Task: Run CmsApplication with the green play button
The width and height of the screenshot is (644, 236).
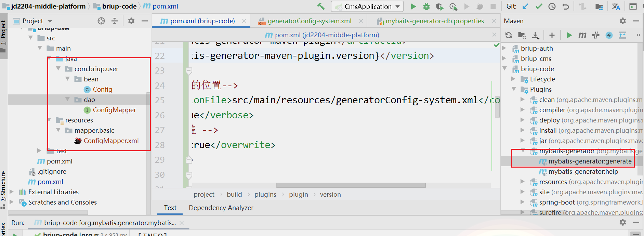Action: click(x=413, y=6)
